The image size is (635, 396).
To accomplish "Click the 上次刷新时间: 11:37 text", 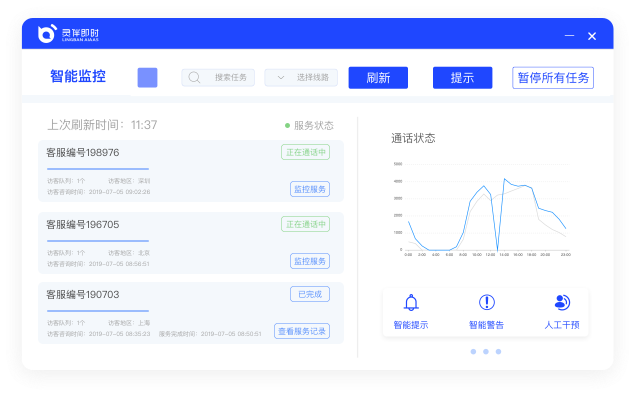I will click(x=102, y=125).
